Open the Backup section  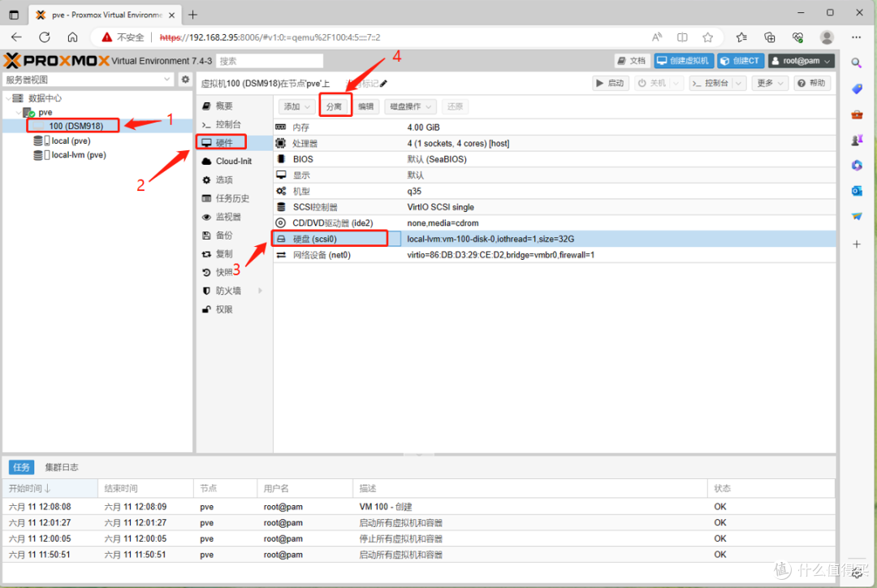coord(235,235)
